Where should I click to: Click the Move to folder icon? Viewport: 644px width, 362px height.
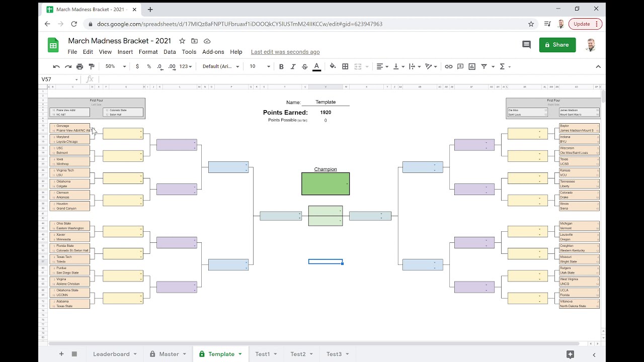coord(194,41)
